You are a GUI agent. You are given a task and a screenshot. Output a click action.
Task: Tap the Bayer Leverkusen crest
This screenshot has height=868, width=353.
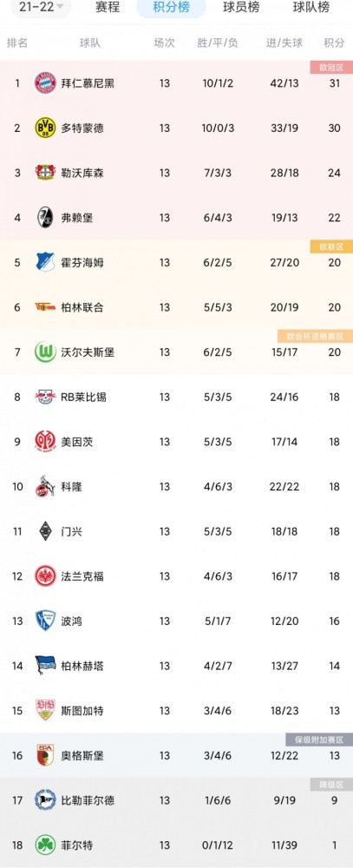point(45,173)
